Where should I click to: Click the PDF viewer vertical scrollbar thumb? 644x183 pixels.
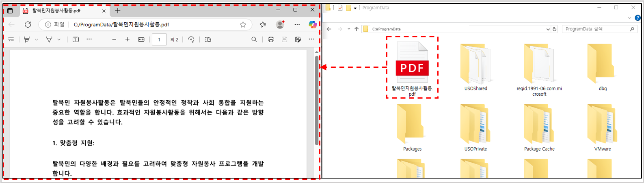coord(317,100)
